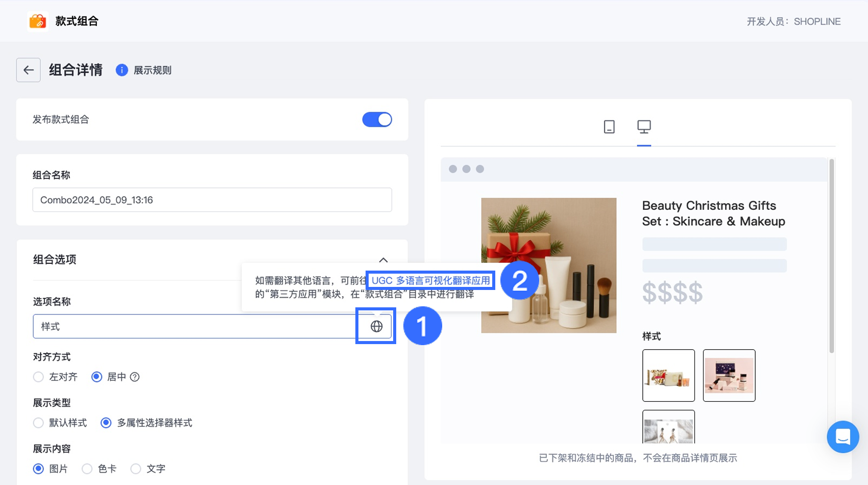
Task: Switch preview to desktop monitor icon
Action: (644, 126)
